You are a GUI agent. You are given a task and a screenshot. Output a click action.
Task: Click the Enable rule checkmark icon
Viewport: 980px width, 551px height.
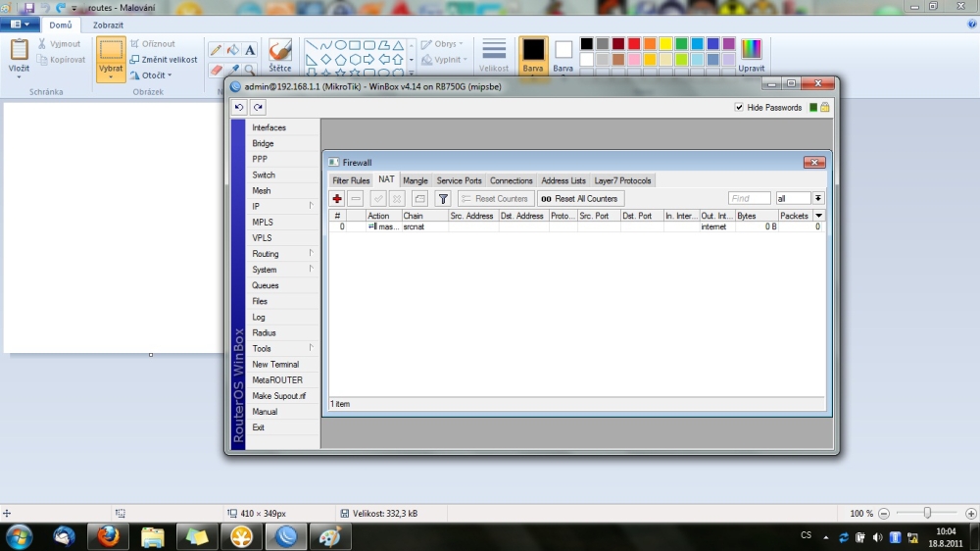(x=378, y=199)
